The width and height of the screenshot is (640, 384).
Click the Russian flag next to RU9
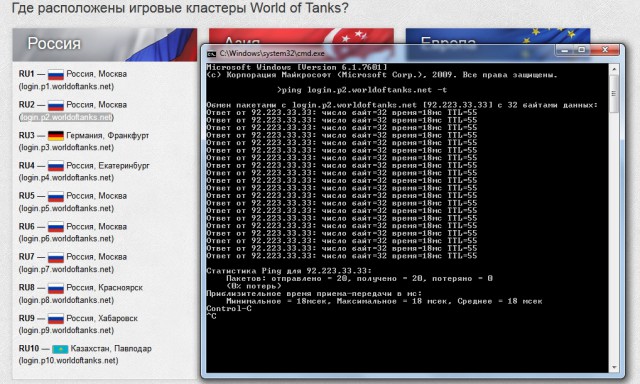[x=56, y=318]
